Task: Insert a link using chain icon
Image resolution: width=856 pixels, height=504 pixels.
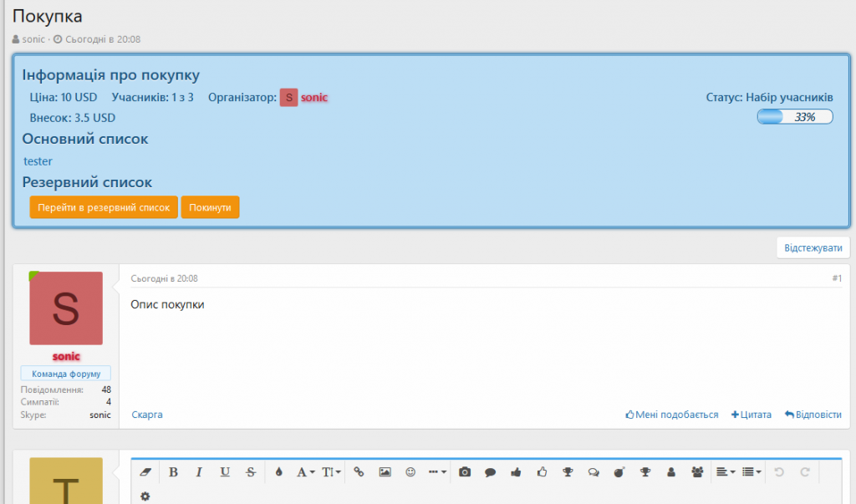Action: 359,472
